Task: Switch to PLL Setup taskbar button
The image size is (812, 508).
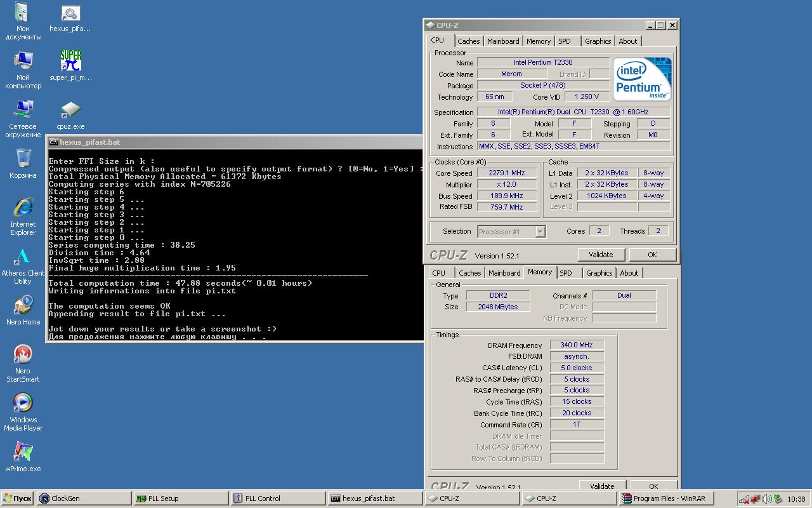Action: [181, 498]
